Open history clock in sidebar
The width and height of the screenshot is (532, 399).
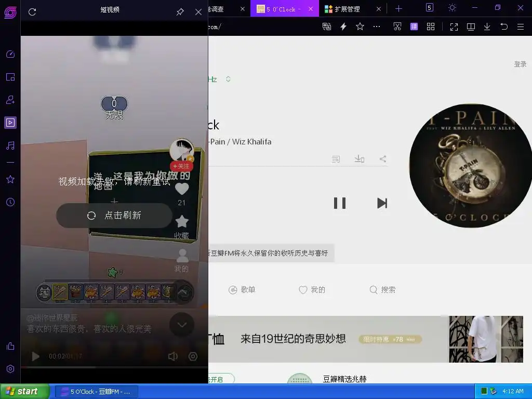(10, 202)
